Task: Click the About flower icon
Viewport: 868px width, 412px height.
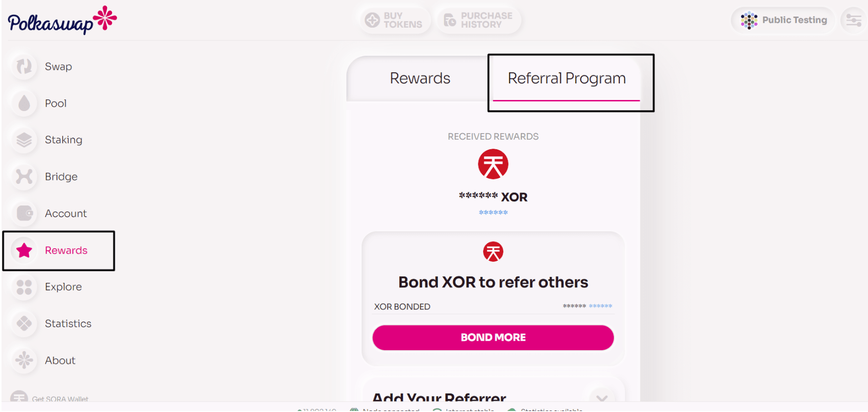Action: (x=24, y=360)
